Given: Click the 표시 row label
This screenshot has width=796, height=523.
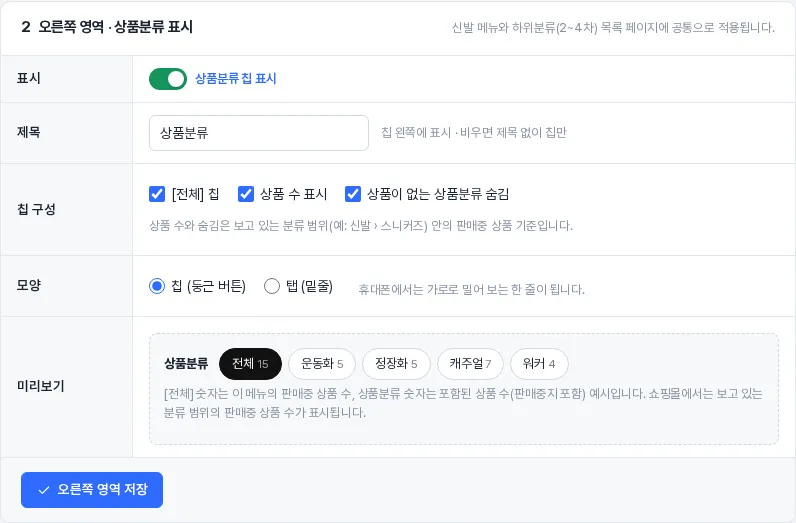Looking at the screenshot, I should pos(28,79).
